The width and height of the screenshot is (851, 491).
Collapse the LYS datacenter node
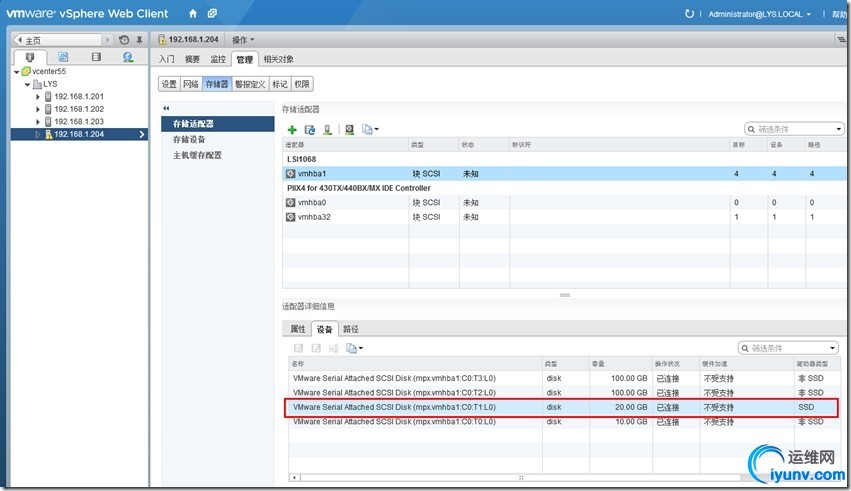tap(27, 85)
